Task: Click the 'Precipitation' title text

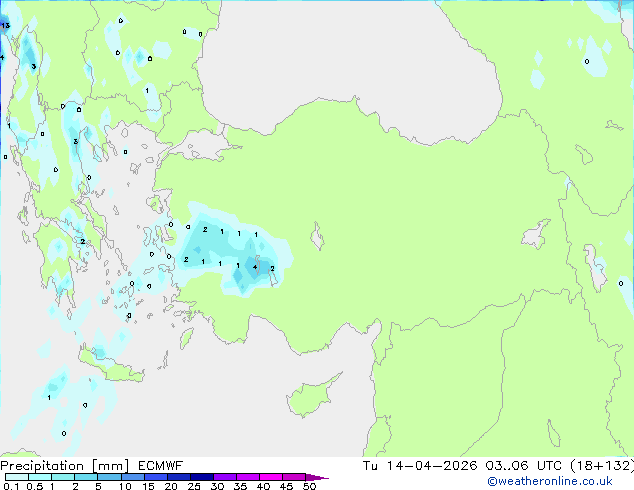Action: tap(42, 466)
